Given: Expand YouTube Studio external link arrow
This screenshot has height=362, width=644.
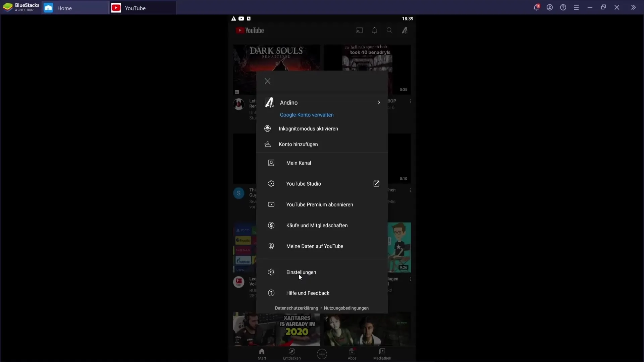Looking at the screenshot, I should tap(377, 183).
